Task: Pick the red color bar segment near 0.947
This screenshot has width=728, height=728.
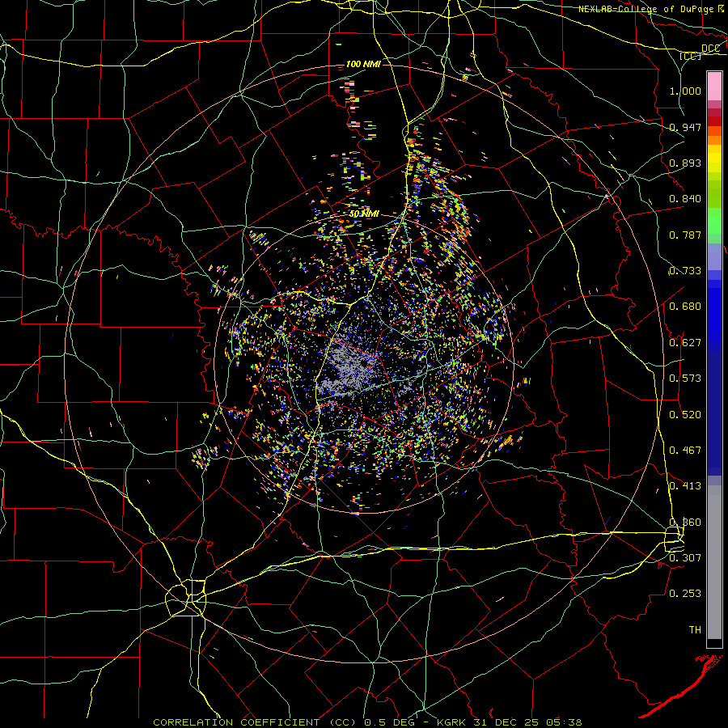Action: tap(714, 121)
